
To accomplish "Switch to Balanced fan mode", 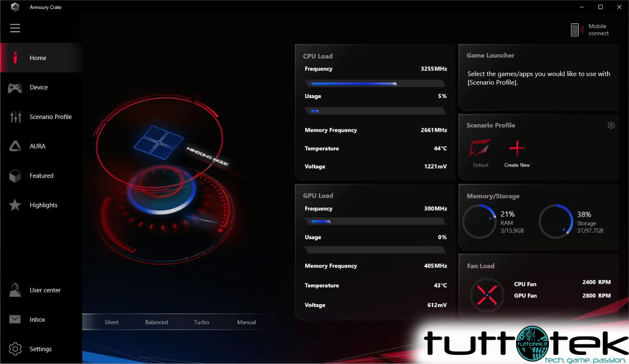I will tap(157, 322).
